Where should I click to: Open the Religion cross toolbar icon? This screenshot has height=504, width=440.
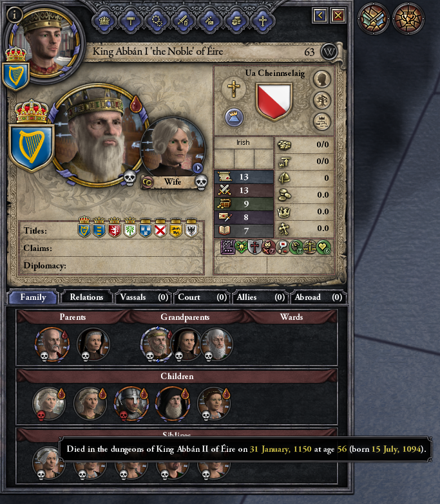pyautogui.click(x=262, y=21)
